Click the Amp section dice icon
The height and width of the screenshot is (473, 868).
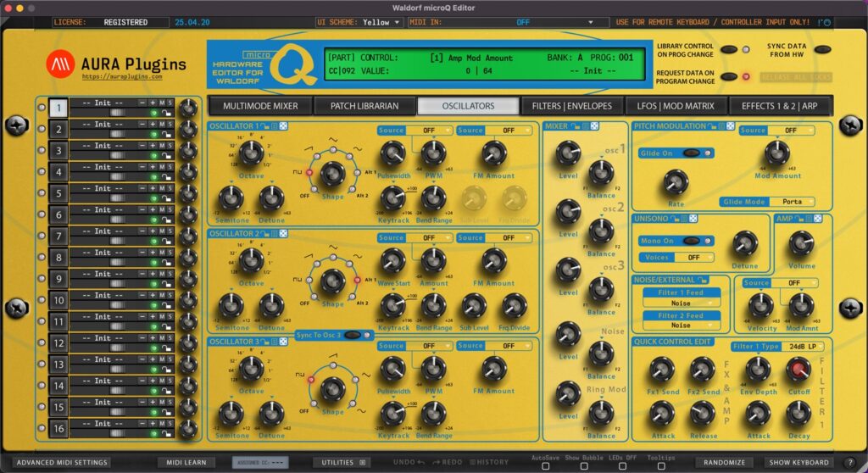click(818, 219)
